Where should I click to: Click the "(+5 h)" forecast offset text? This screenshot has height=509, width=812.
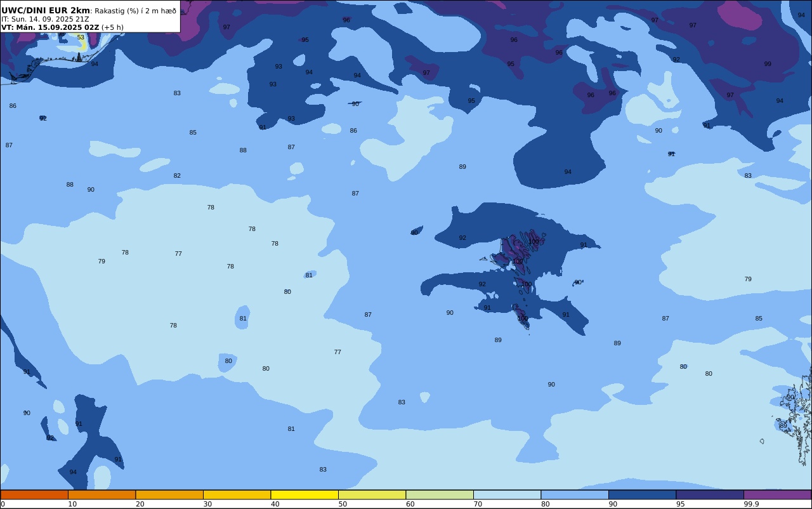112,27
